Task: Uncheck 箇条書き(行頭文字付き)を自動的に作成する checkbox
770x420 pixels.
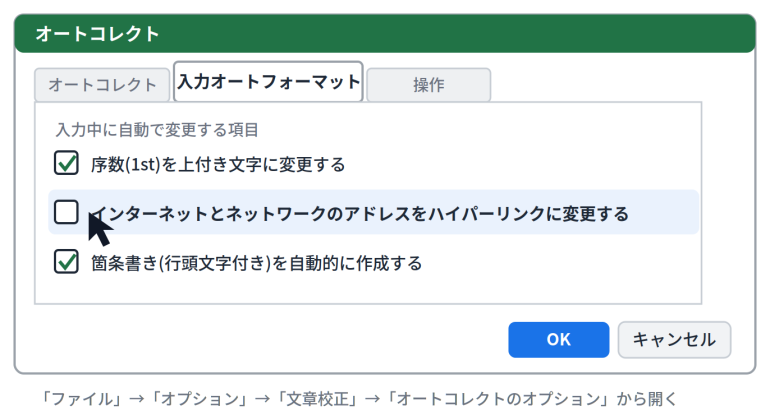Action: pyautogui.click(x=66, y=261)
